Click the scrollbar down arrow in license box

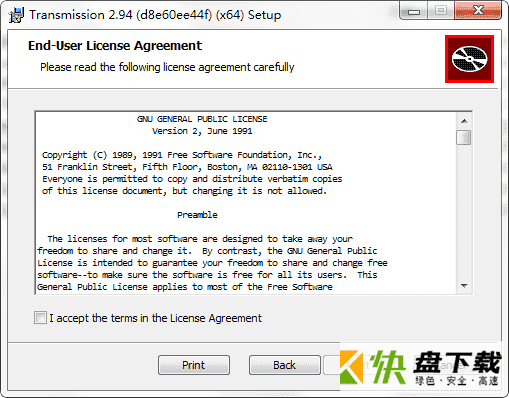pos(464,286)
